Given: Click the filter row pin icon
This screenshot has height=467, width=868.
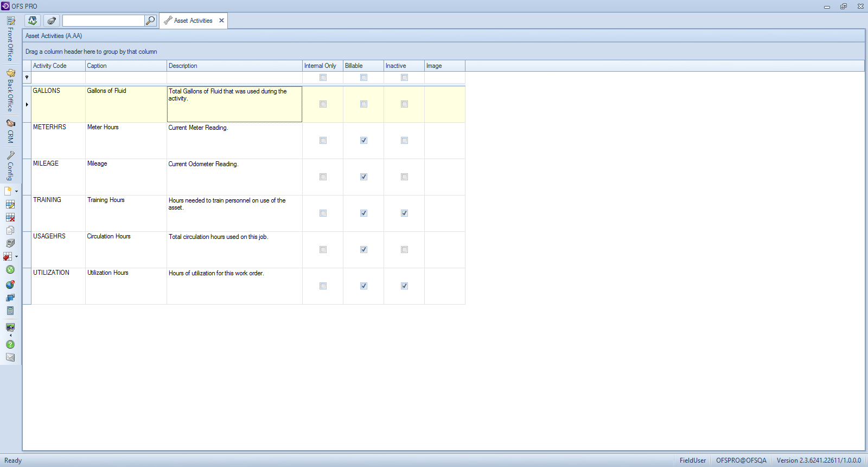Looking at the screenshot, I should point(27,78).
